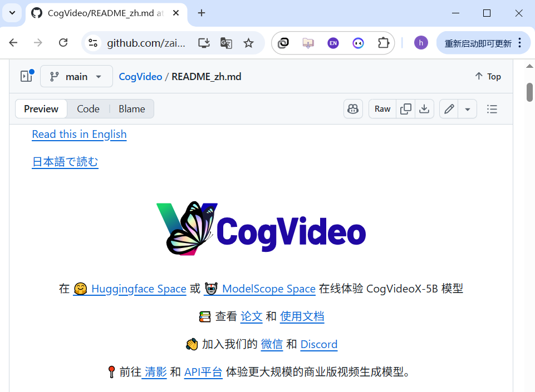Switch to the Code tab

pos(88,108)
